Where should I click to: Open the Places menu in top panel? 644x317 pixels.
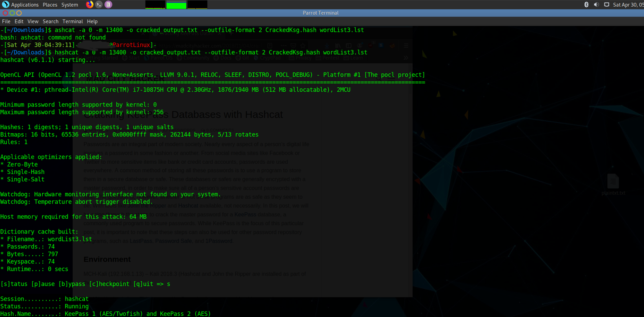click(x=50, y=5)
